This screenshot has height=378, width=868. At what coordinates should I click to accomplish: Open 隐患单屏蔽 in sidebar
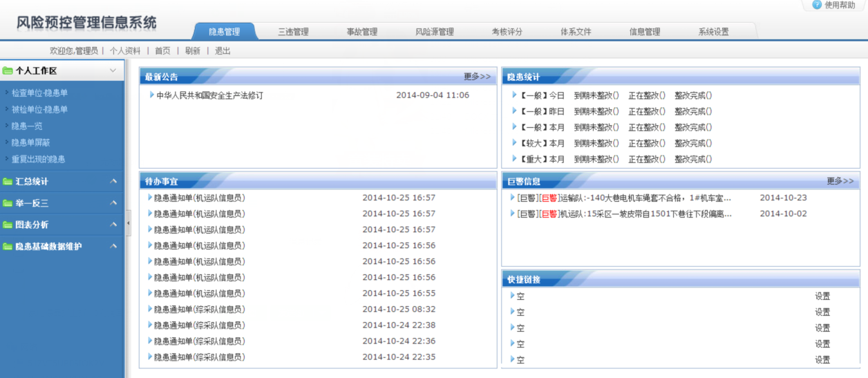click(30, 142)
